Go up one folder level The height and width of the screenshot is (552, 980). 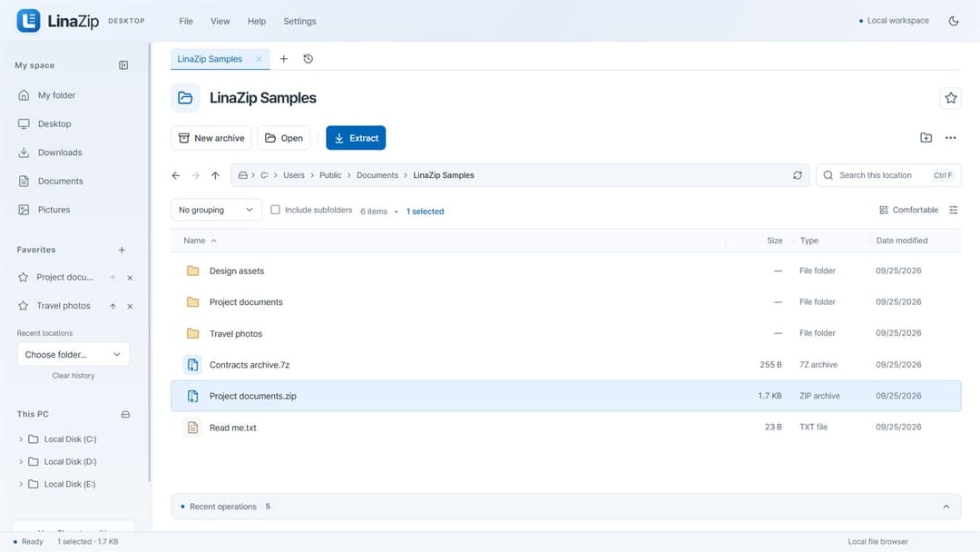216,175
